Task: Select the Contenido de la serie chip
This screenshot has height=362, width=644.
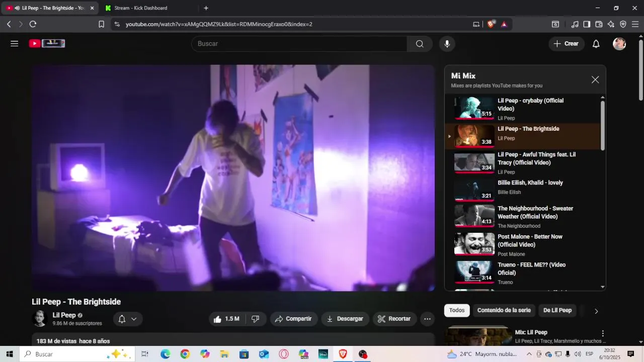Action: coord(504,310)
